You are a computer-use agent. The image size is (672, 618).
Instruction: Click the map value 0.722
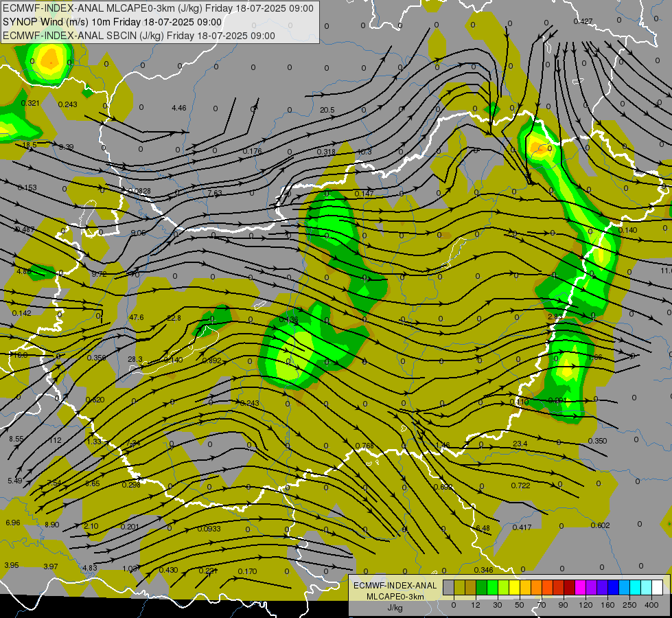pos(521,485)
